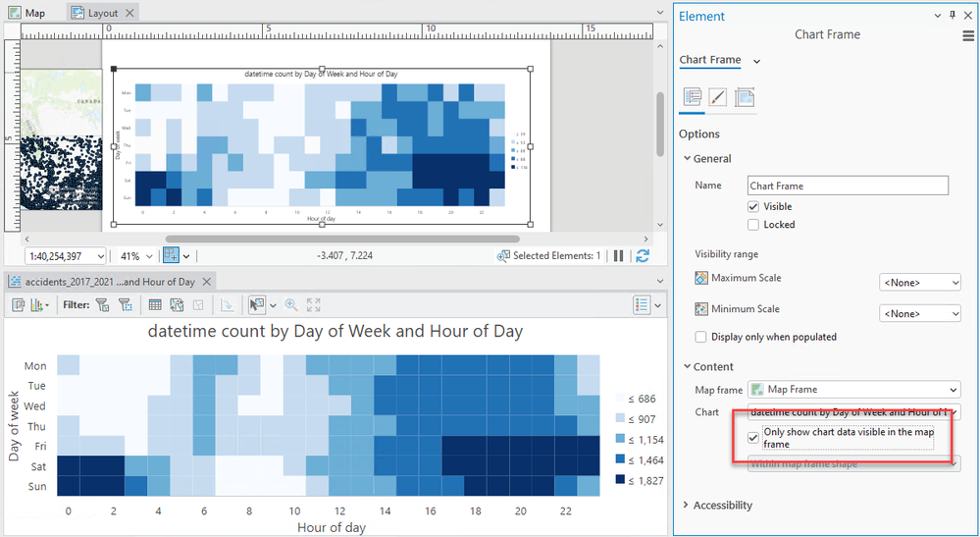Click the snapping grid icon in layout status bar

click(x=170, y=255)
